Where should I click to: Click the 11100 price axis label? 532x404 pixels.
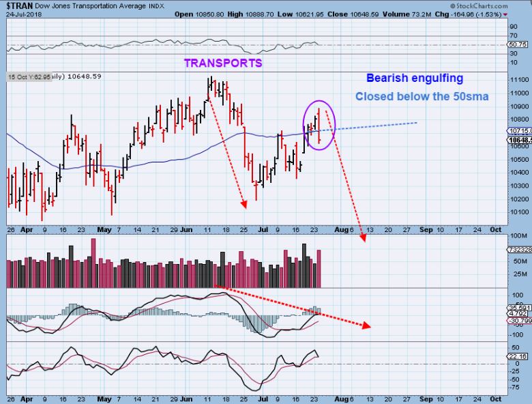click(519, 79)
